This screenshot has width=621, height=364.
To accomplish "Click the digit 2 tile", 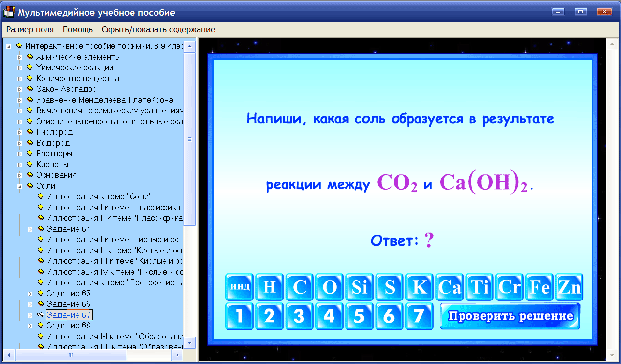I will 269,316.
